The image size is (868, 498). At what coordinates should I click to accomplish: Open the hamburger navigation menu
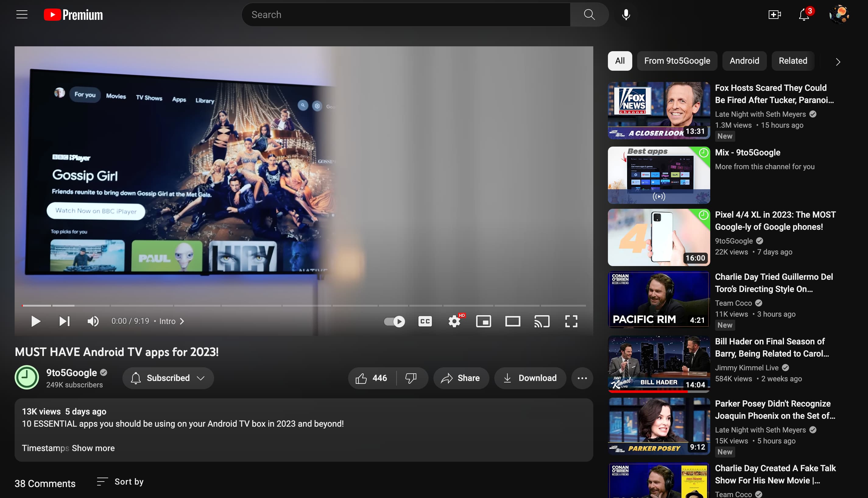pos(22,14)
